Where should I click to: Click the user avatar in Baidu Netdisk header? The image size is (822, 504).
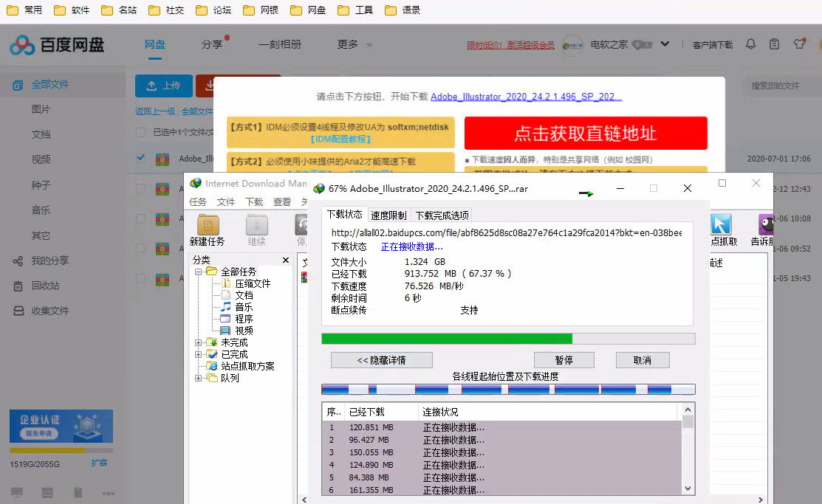click(x=572, y=45)
